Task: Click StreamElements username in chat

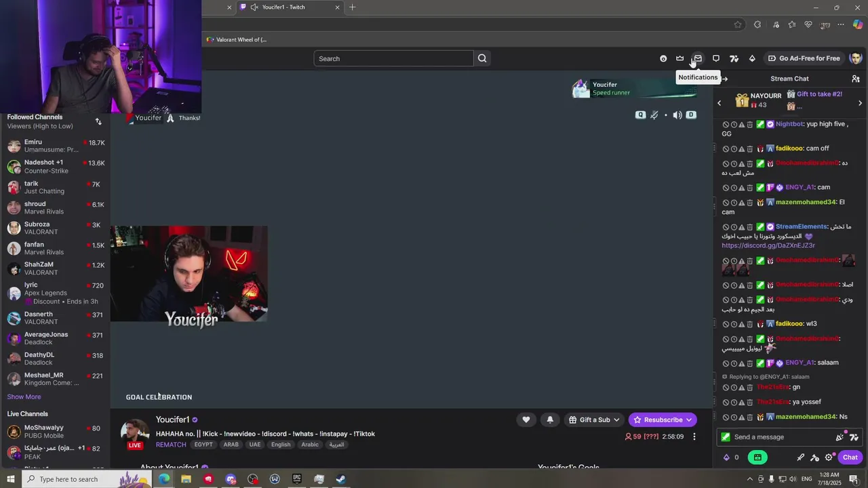Action: 802,226
